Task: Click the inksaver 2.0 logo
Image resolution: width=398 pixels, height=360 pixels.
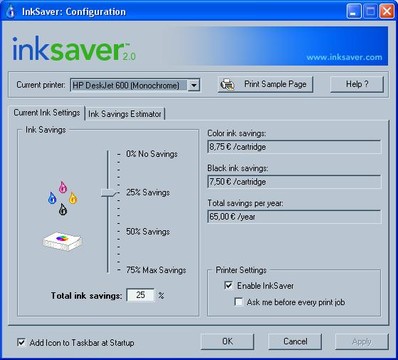Action: (74, 49)
